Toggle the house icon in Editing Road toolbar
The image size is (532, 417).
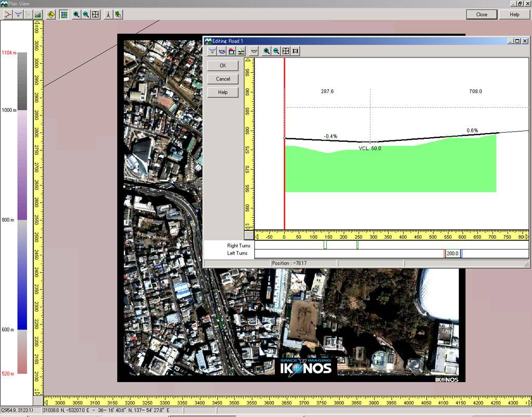tap(232, 51)
